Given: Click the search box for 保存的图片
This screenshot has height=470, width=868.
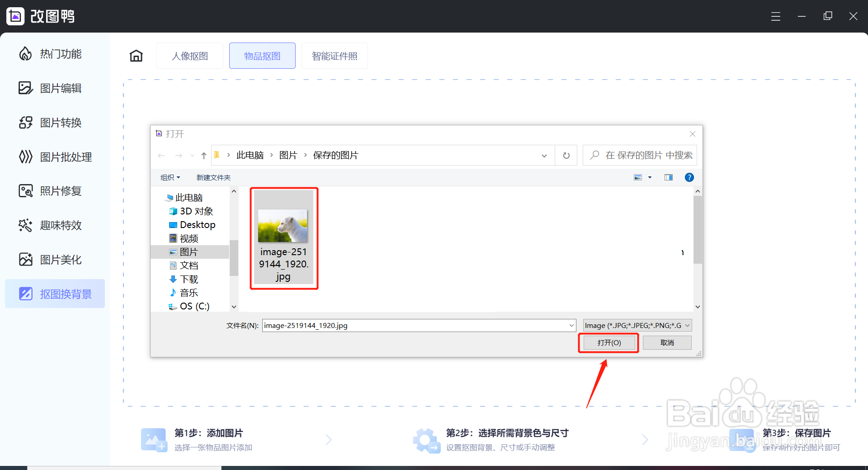Looking at the screenshot, I should point(640,155).
